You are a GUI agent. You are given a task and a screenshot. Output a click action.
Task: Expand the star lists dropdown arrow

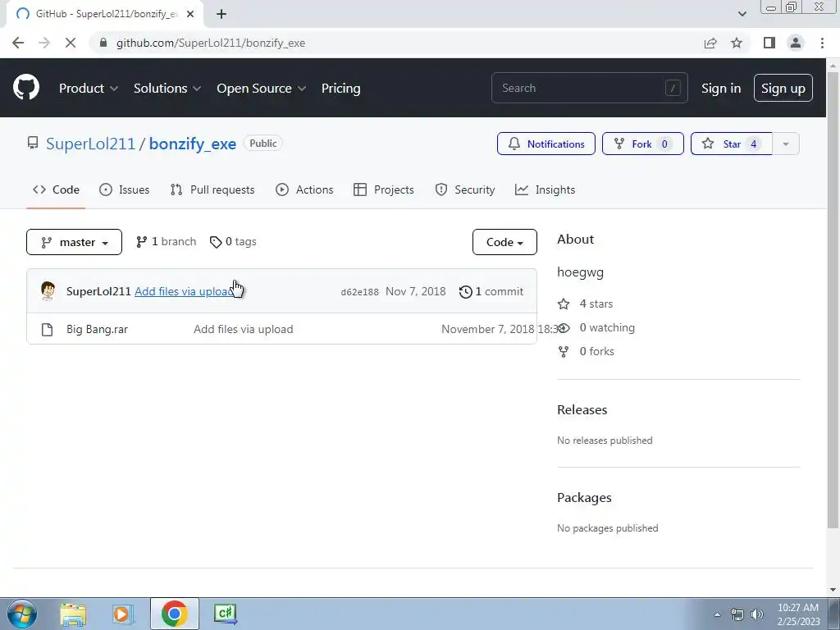[x=786, y=144]
